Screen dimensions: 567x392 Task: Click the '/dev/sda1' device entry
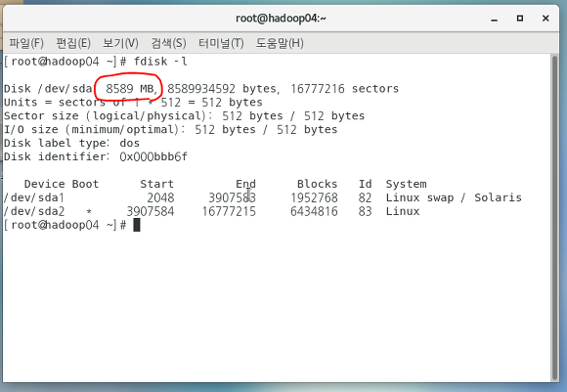34,197
